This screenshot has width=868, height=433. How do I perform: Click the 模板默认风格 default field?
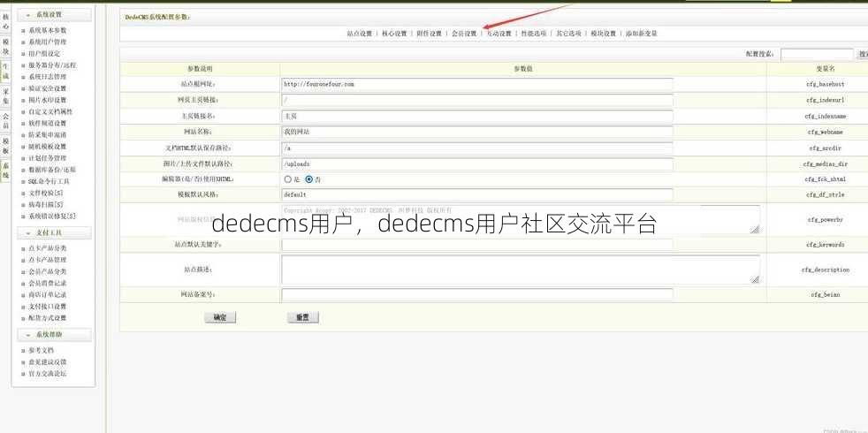click(x=477, y=195)
